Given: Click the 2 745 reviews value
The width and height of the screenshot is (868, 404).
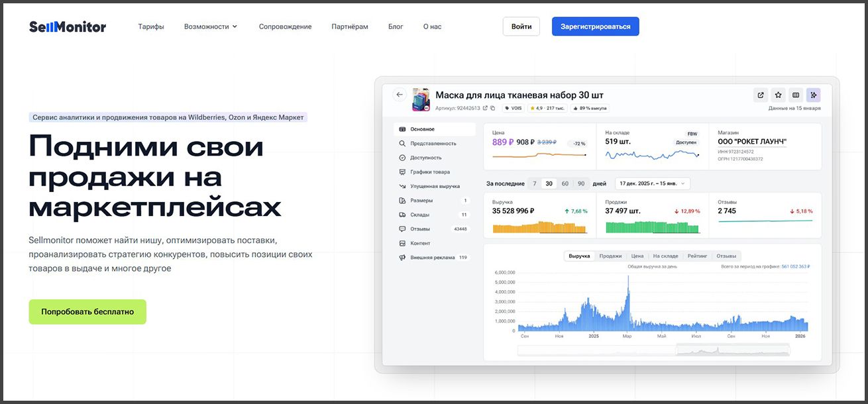Looking at the screenshot, I should point(727,211).
